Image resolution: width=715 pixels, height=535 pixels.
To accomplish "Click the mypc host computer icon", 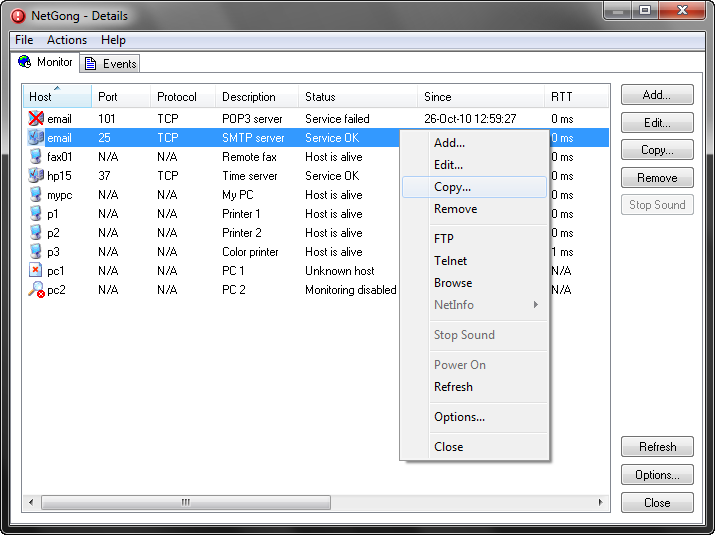I will (x=36, y=195).
